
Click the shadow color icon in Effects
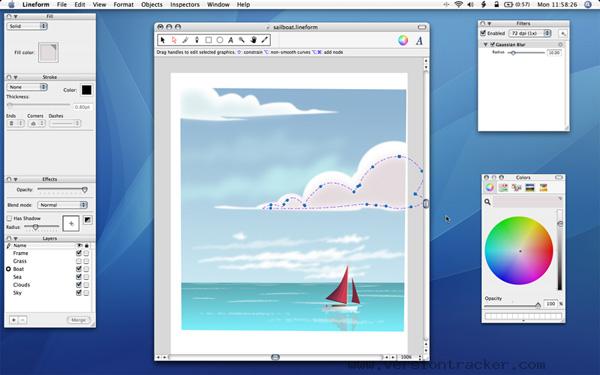[x=88, y=220]
